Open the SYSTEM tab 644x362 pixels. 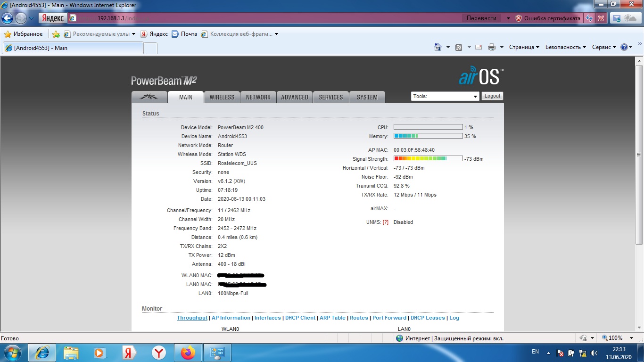tap(367, 97)
